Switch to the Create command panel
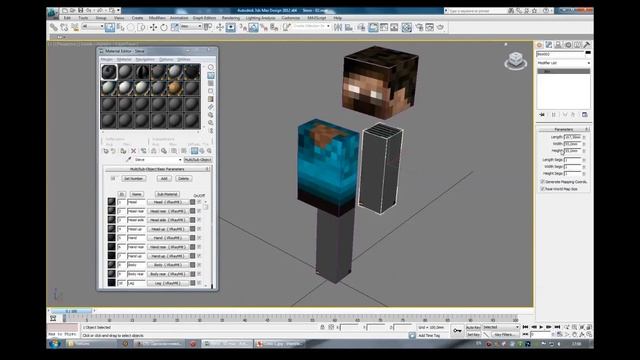Viewport: 640px width, 360px height. (539, 45)
